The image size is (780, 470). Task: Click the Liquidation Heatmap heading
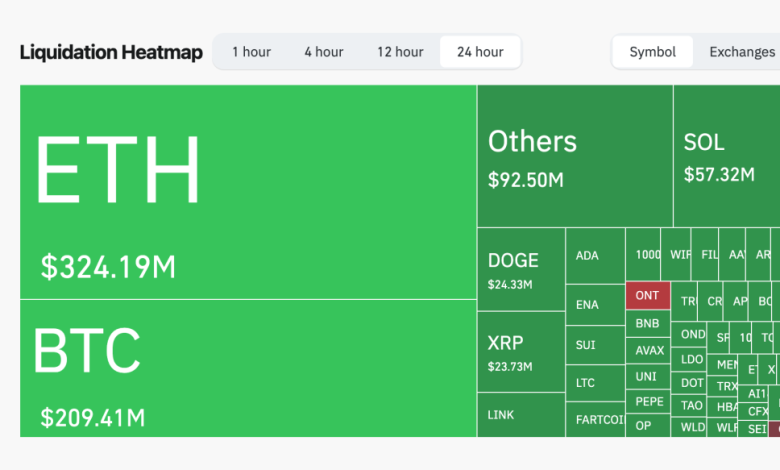tap(111, 52)
